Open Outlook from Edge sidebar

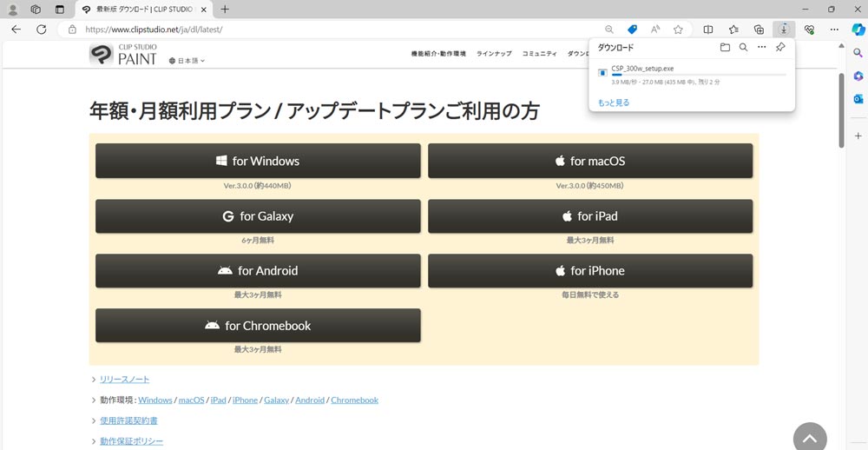point(858,99)
